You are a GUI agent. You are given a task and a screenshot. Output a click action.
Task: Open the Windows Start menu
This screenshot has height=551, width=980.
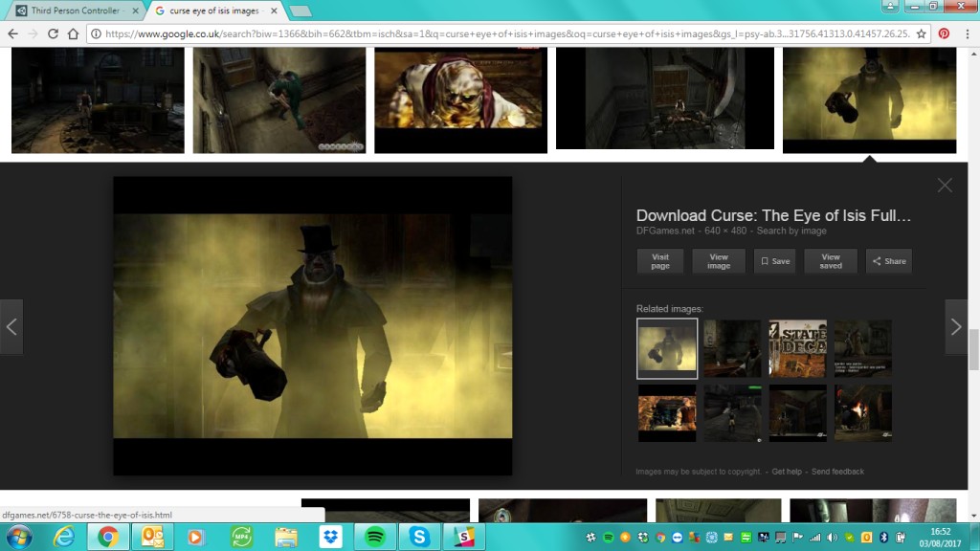pos(19,537)
